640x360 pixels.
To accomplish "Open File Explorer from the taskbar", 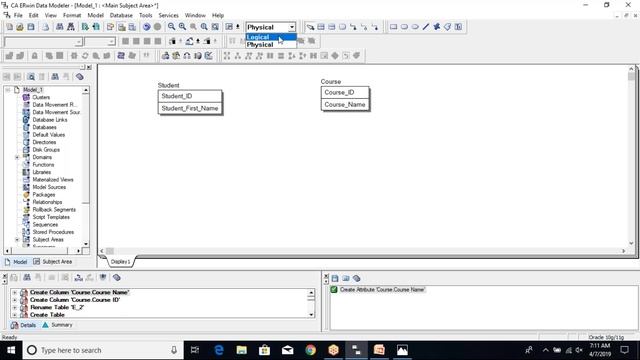I will (x=242, y=350).
